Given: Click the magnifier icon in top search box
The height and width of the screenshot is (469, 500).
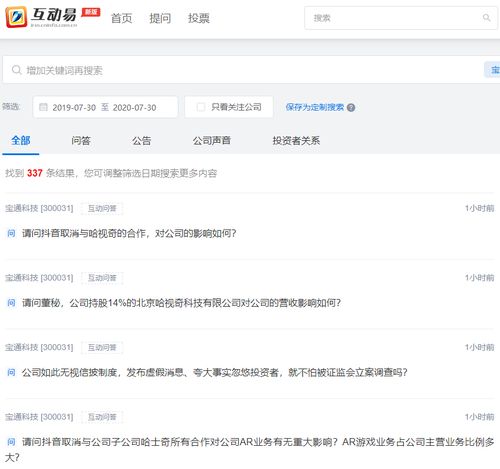Looking at the screenshot, I should click(x=486, y=18).
